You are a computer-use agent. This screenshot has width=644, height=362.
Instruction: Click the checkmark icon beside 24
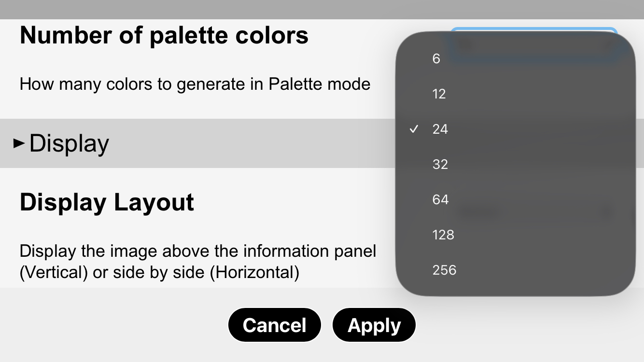[x=414, y=129]
